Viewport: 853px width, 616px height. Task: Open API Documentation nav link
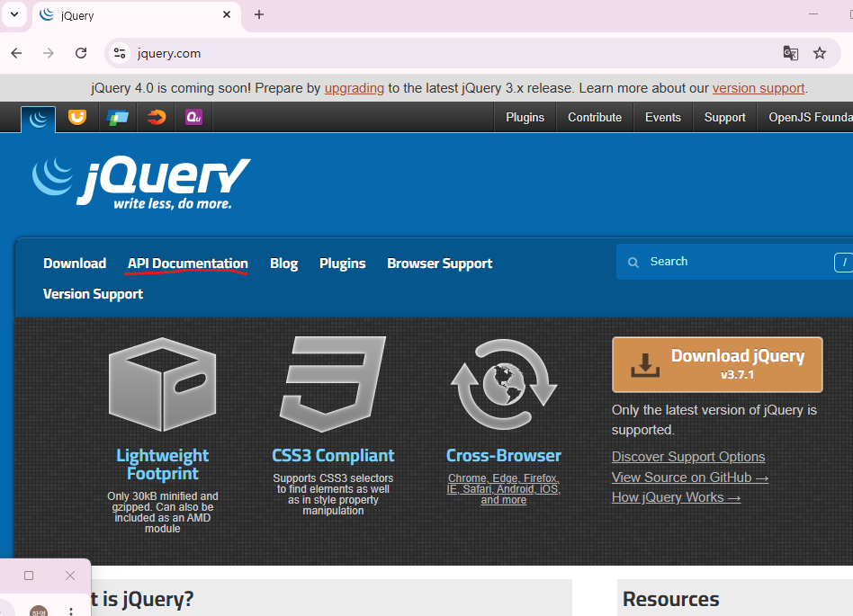click(x=188, y=263)
